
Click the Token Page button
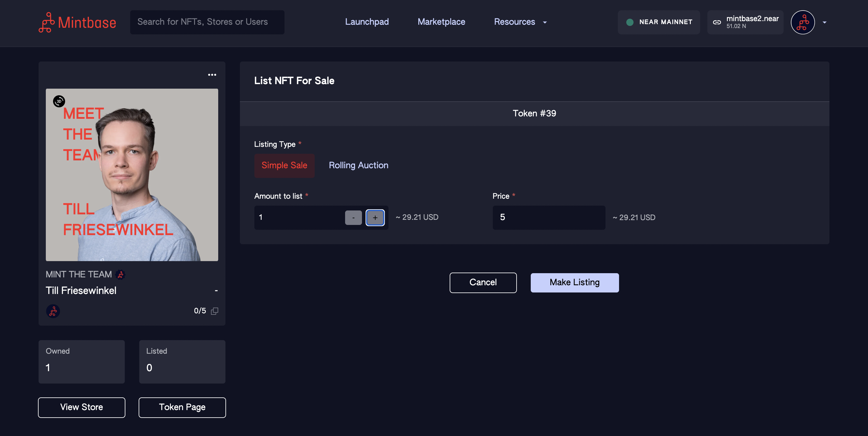click(182, 407)
